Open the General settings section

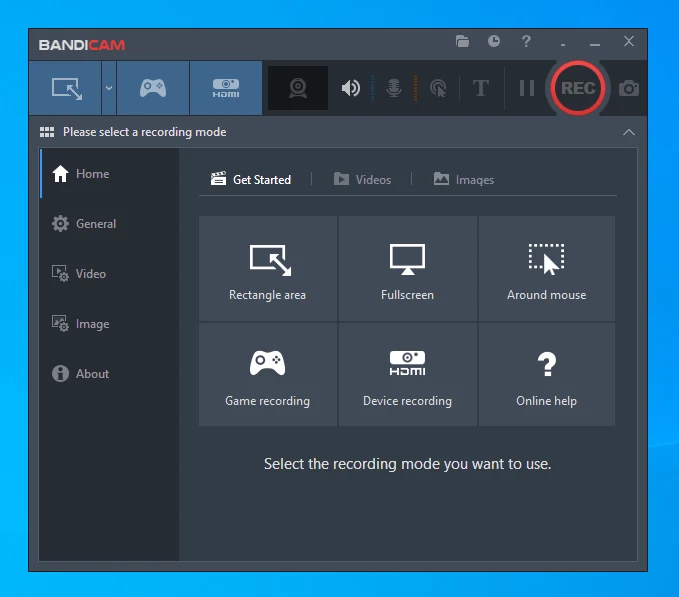click(109, 224)
